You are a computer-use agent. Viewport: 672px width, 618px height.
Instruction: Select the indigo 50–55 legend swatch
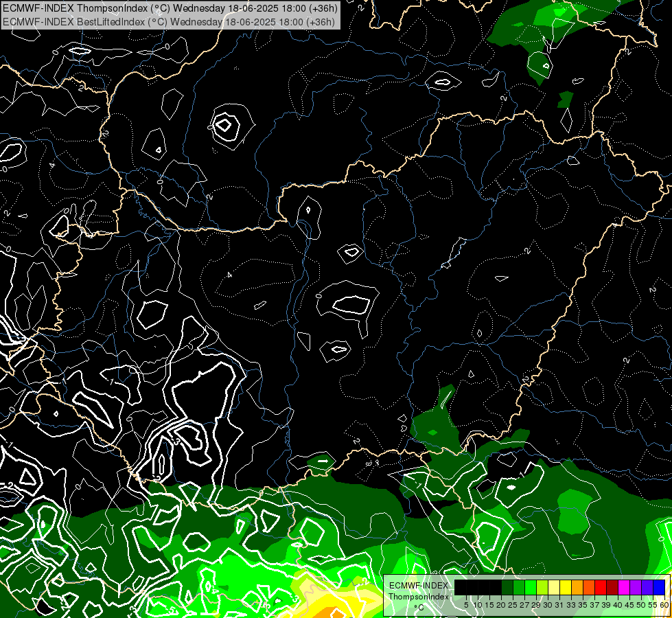(647, 587)
